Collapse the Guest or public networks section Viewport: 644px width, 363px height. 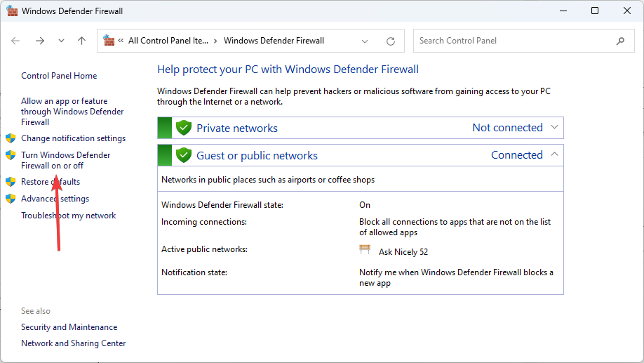pyautogui.click(x=554, y=154)
